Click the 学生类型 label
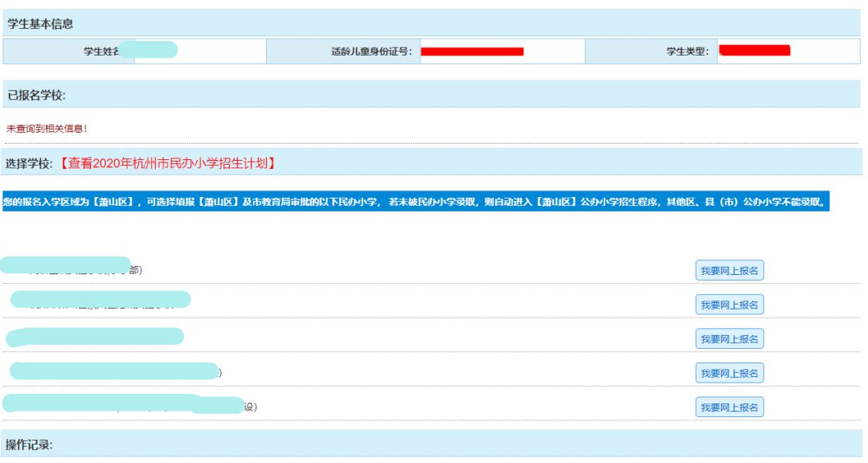Viewport: 868px width, 463px height. [x=687, y=51]
